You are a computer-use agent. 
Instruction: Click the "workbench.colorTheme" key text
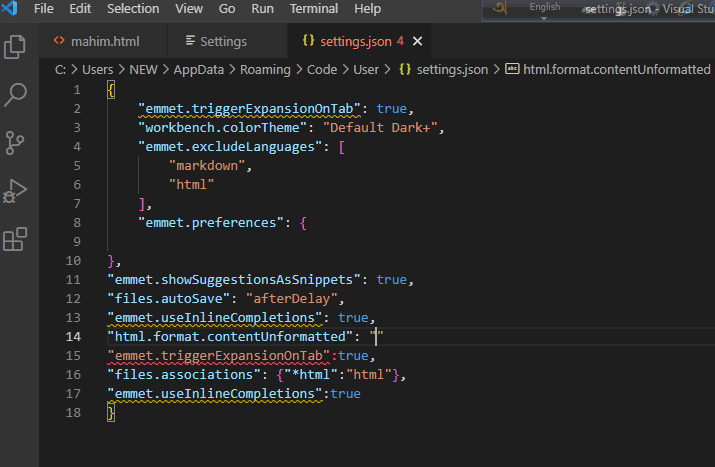223,128
